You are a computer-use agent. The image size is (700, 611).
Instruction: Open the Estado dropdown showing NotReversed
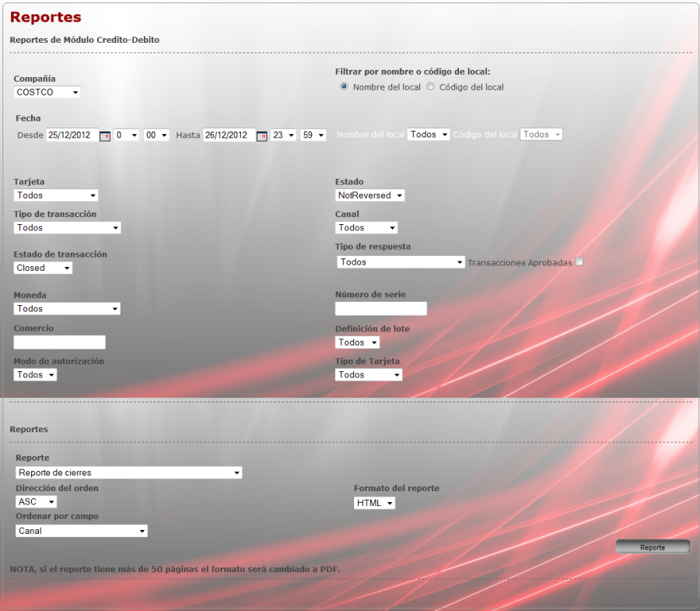pos(370,195)
